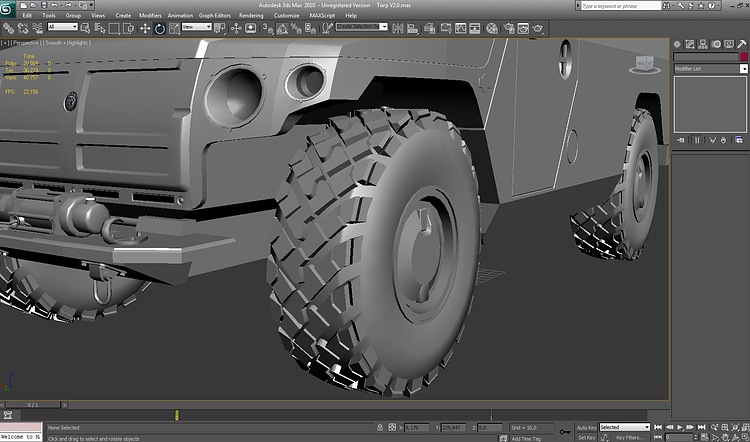Click the object name input field
The width and height of the screenshot is (750, 442).
coord(706,56)
